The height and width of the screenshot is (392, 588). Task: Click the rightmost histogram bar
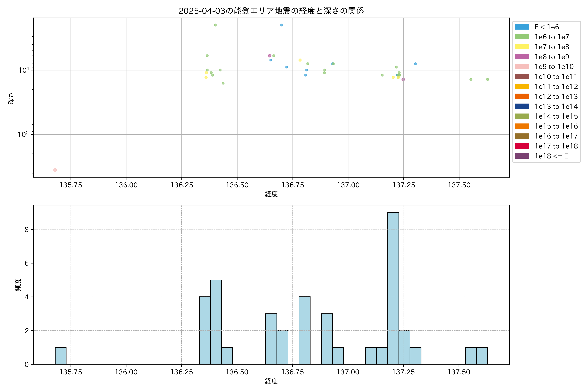click(x=482, y=356)
